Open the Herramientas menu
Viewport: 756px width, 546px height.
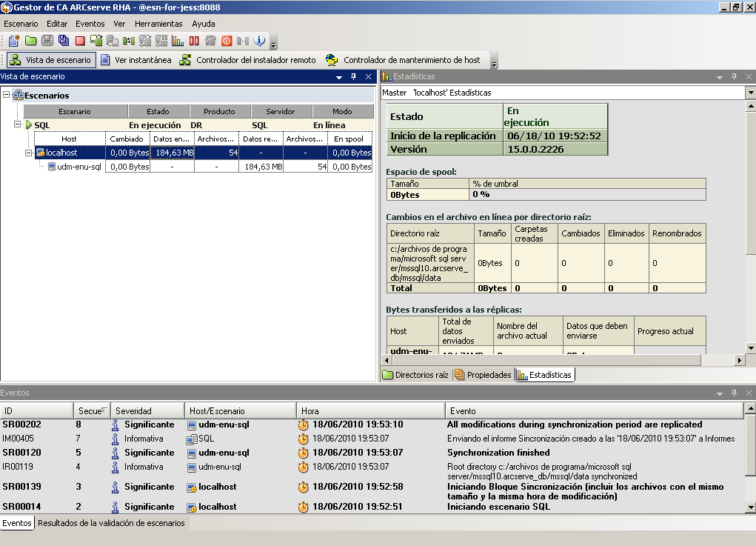pos(158,24)
